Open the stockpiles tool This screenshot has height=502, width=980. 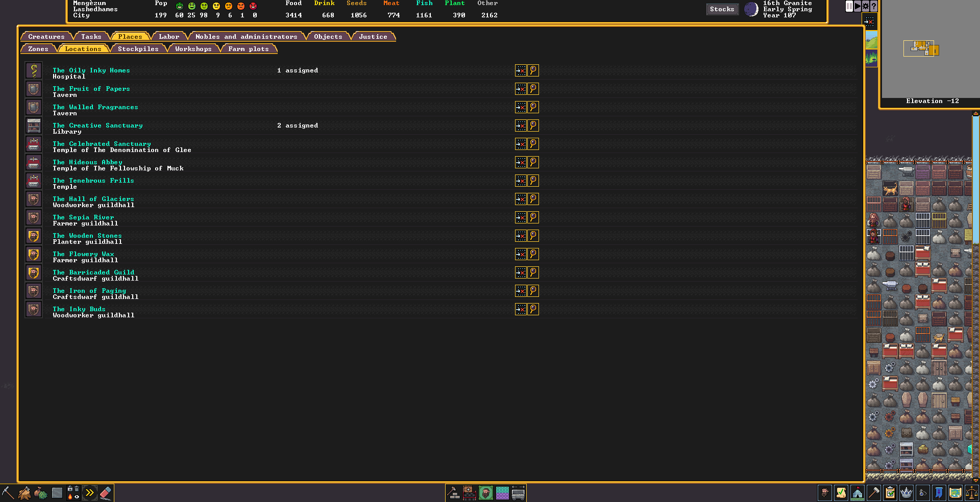470,493
